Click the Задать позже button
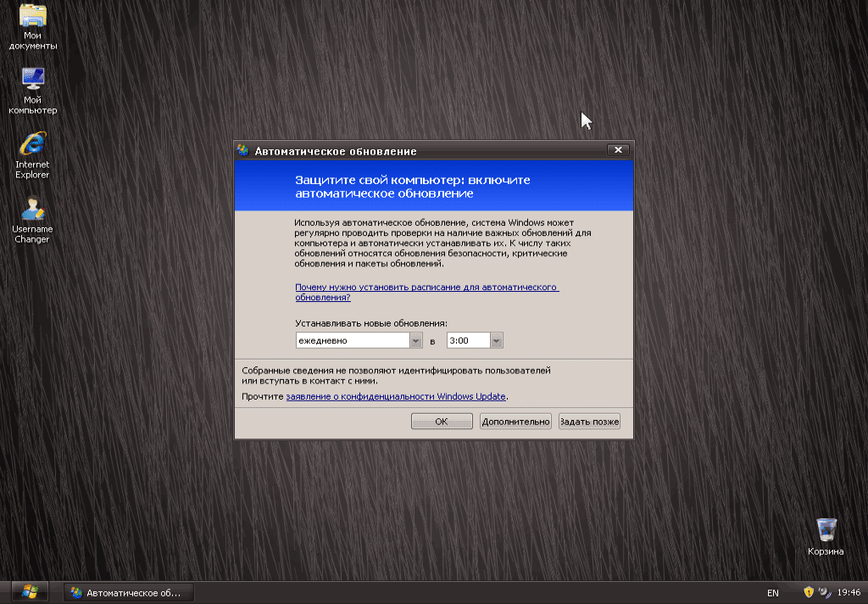Viewport: 868px width, 604px height. pos(589,421)
